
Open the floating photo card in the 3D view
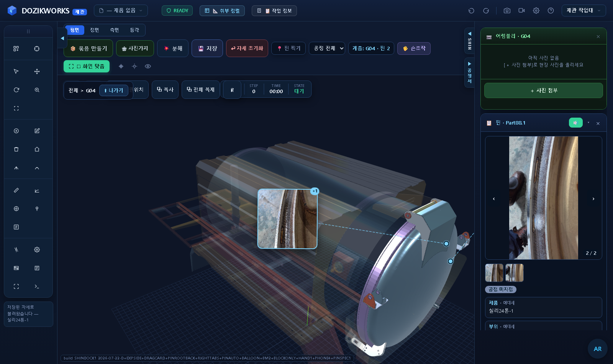tap(287, 219)
